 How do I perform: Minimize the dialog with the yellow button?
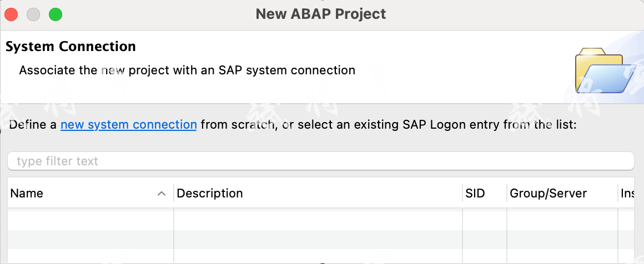click(x=33, y=14)
